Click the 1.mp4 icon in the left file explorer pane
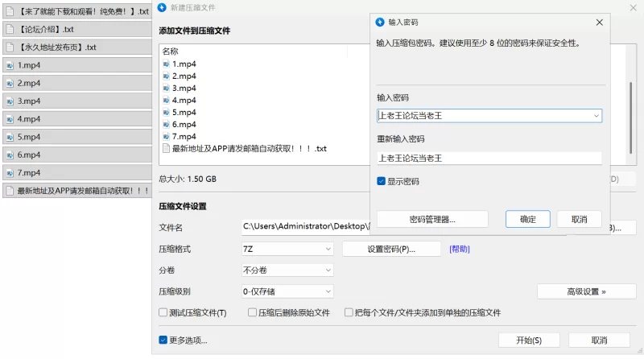 coord(10,65)
